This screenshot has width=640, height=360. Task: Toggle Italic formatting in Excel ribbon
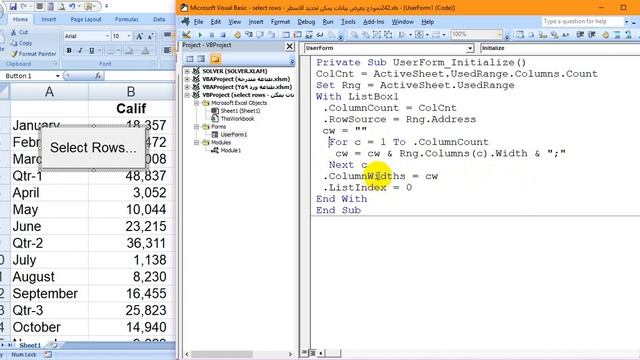point(80,51)
